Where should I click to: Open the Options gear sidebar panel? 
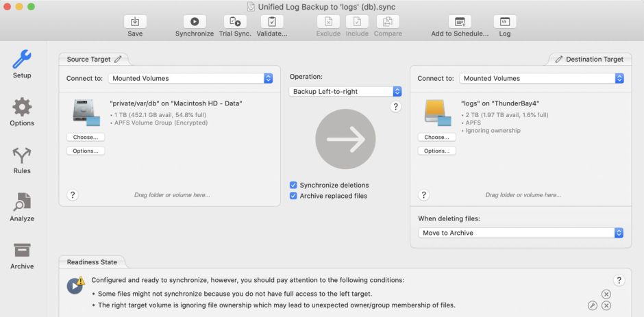pos(22,112)
